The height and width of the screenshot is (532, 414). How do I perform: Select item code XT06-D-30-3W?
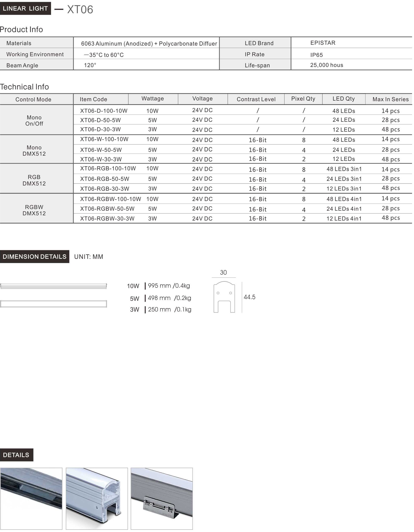pos(100,129)
